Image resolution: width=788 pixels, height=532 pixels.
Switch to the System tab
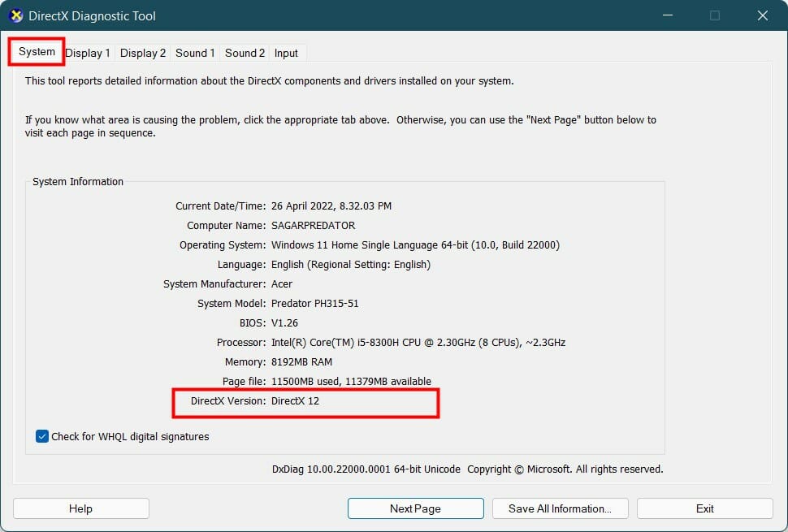pos(37,52)
